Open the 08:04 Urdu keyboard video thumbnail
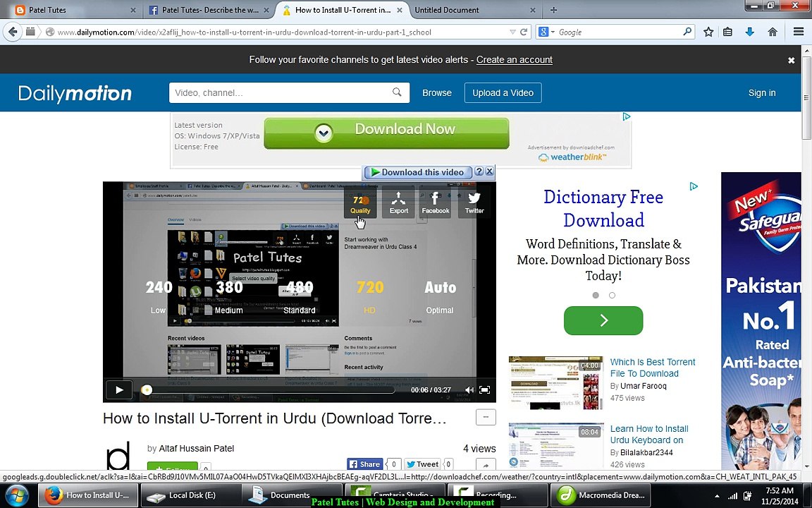Screen dimensions: 812x508 (555, 447)
